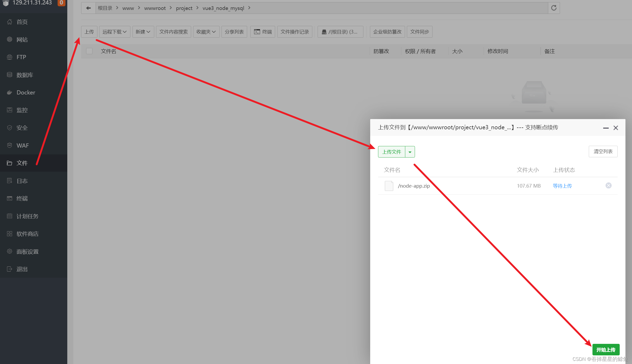Start the upload with 开始上传 button

coord(606,349)
